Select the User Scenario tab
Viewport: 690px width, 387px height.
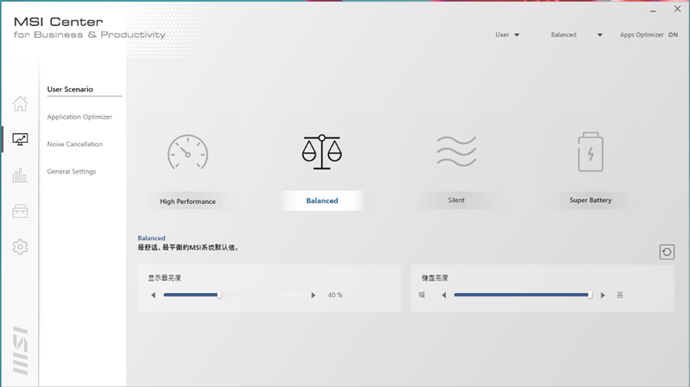click(70, 89)
